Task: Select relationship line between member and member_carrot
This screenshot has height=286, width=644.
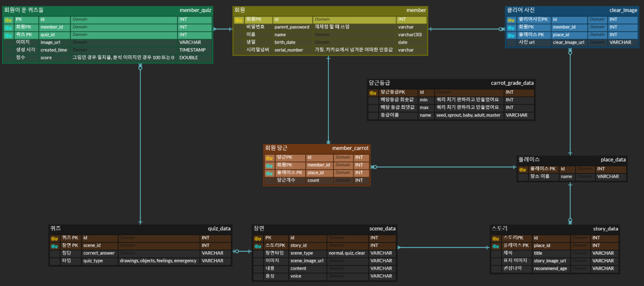Action: 328,100
